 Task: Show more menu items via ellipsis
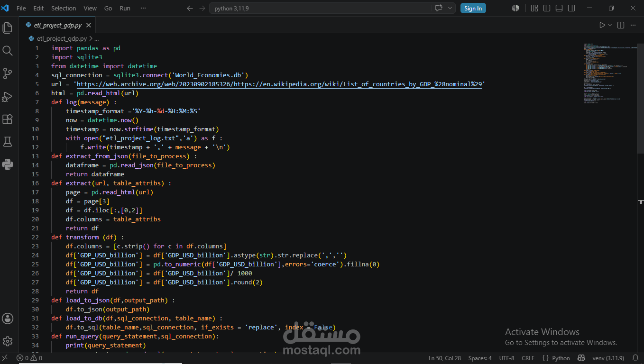(x=143, y=8)
